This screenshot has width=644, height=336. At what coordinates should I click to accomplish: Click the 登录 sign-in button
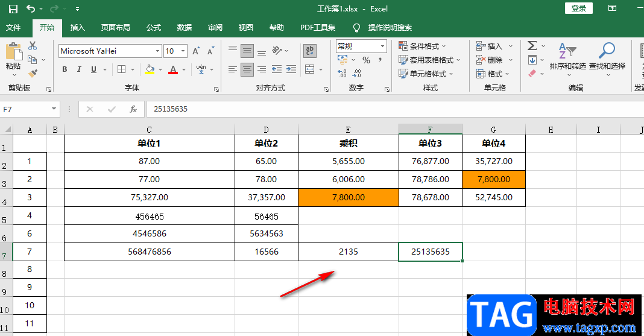(x=579, y=8)
